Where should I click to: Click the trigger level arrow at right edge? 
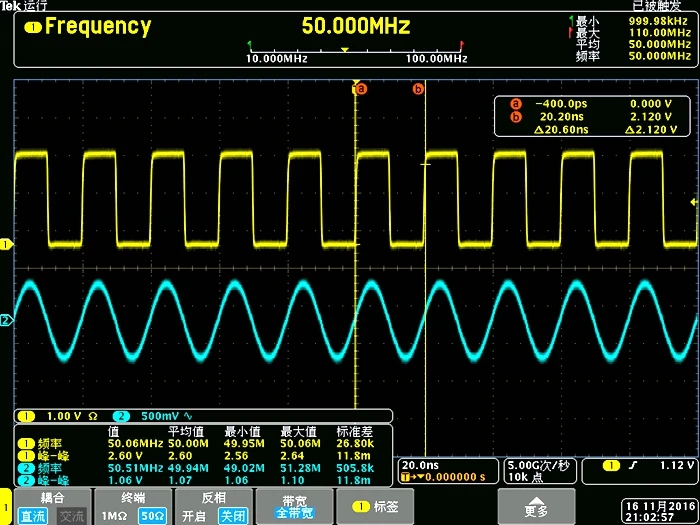click(x=694, y=201)
